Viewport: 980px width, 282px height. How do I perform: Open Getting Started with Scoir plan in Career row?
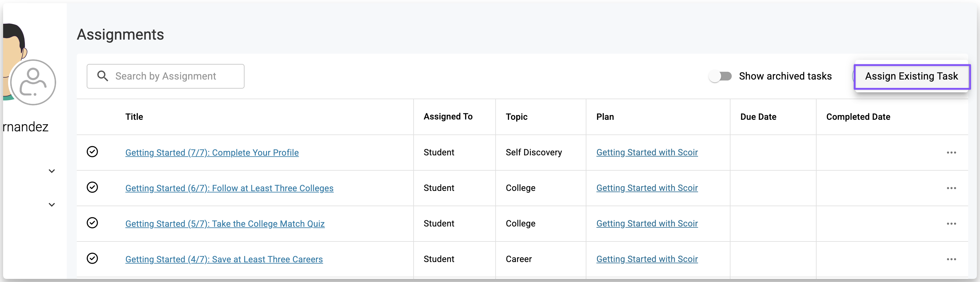click(647, 259)
